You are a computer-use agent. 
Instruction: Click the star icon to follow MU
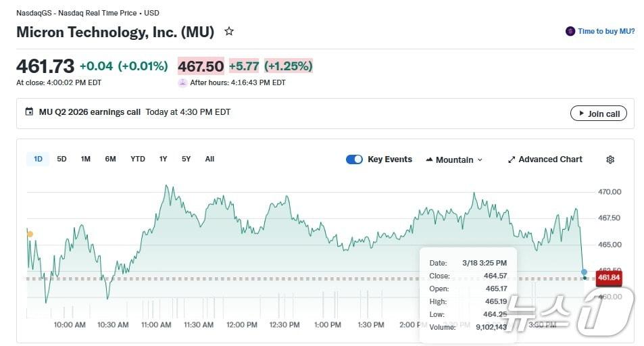click(x=229, y=31)
